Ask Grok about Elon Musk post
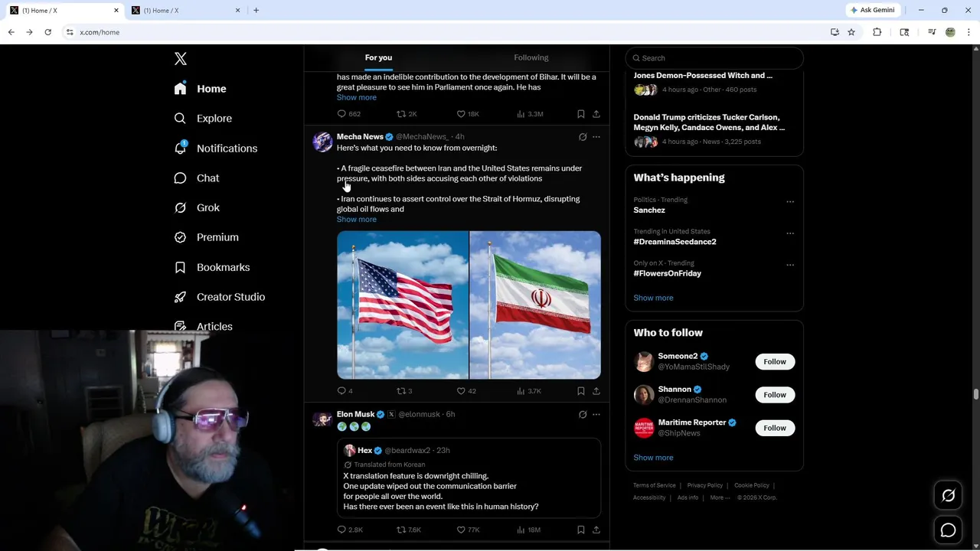The width and height of the screenshot is (980, 551). pos(583,414)
